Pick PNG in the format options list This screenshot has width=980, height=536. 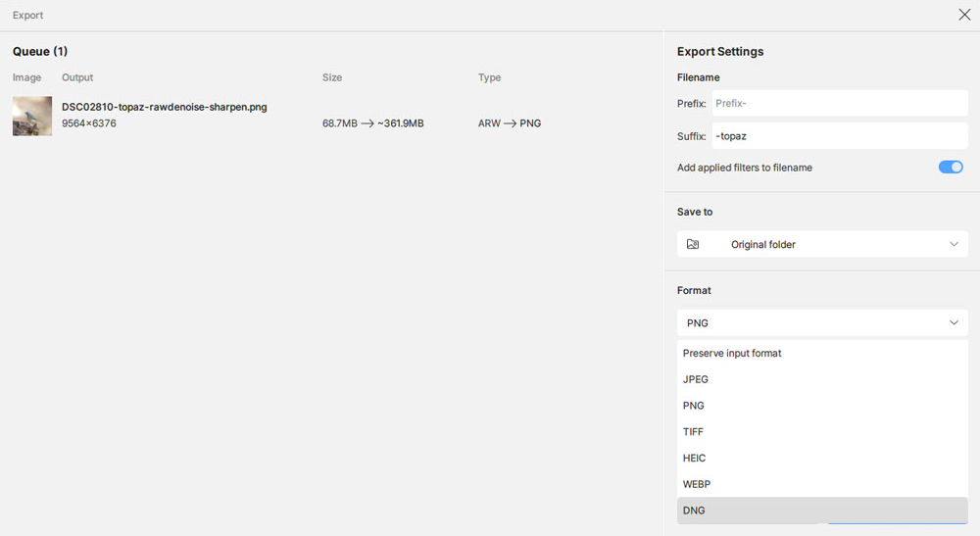(x=694, y=406)
